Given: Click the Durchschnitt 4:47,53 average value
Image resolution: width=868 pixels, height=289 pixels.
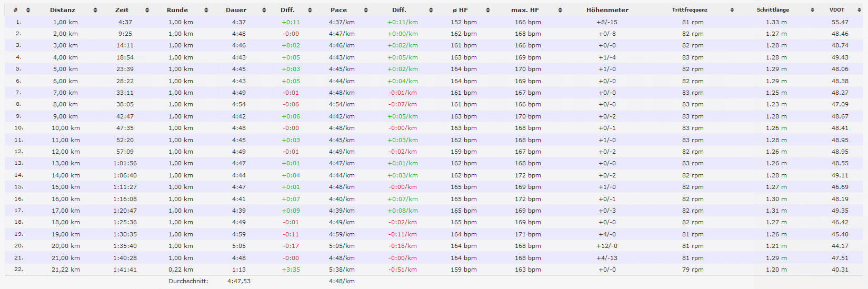Looking at the screenshot, I should [x=238, y=281].
